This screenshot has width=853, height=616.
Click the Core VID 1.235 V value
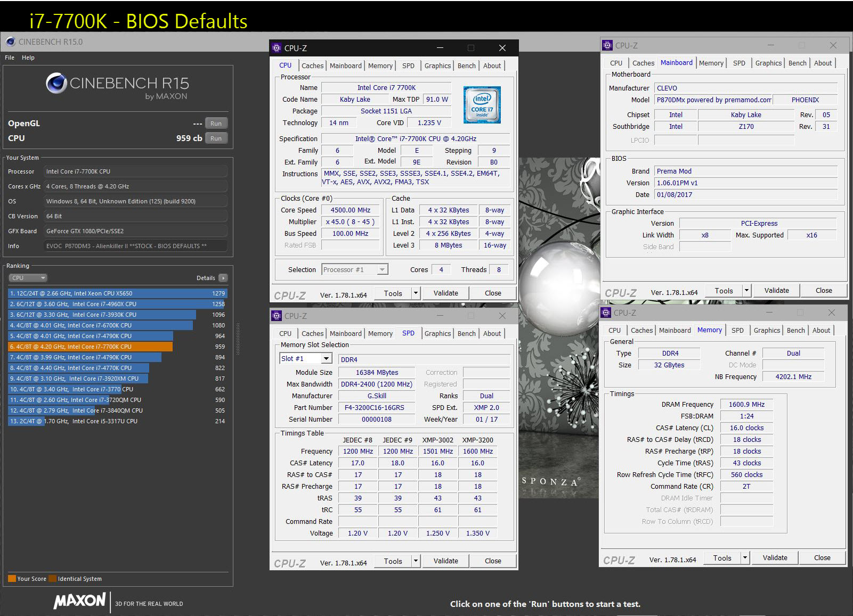coord(429,123)
